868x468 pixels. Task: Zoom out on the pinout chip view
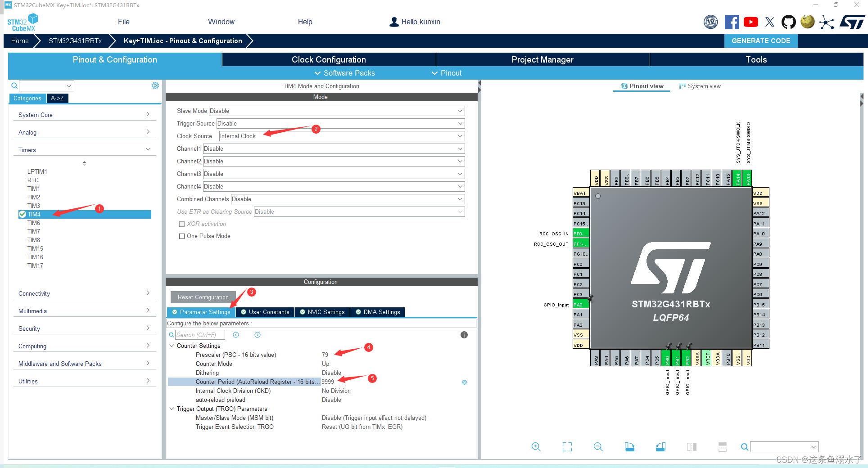point(598,447)
